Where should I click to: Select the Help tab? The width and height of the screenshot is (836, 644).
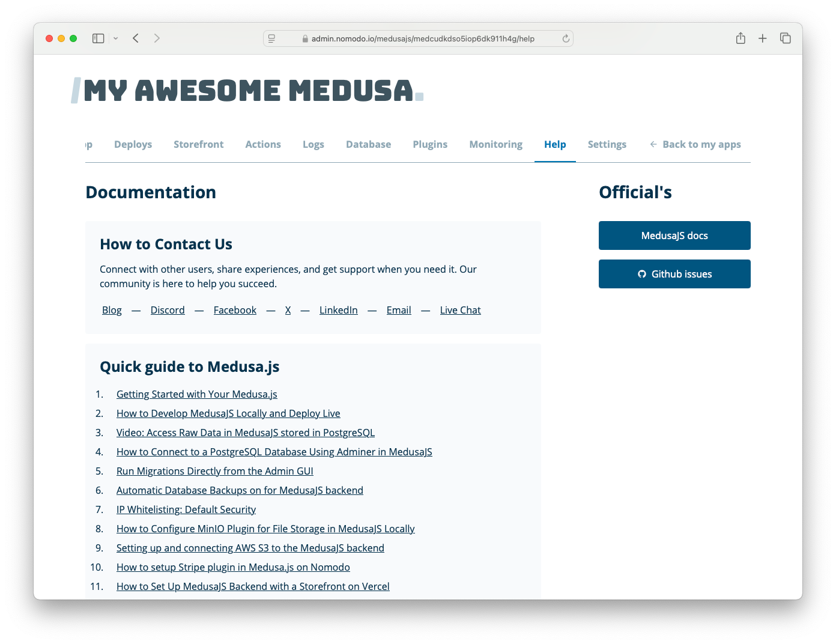(x=555, y=144)
